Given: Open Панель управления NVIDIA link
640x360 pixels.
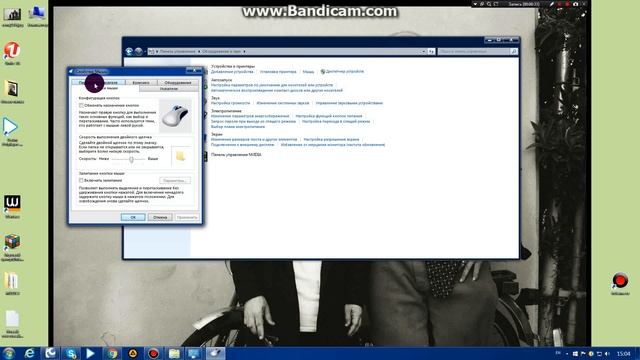Looking at the screenshot, I should 236,155.
